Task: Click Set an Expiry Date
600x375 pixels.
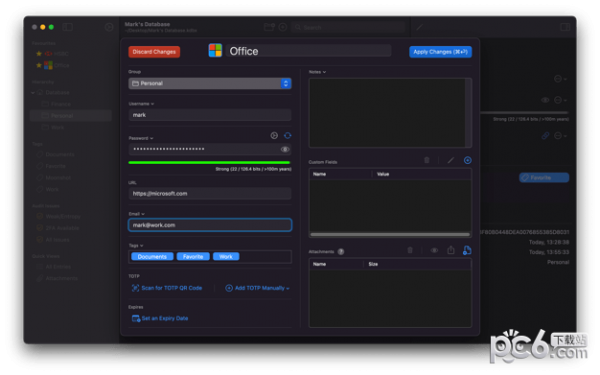Action: click(160, 318)
